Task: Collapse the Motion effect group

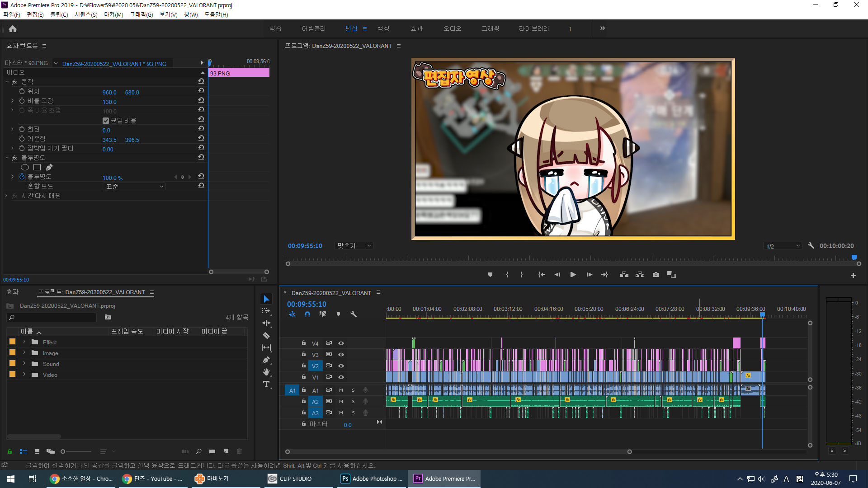Action: click(7, 82)
